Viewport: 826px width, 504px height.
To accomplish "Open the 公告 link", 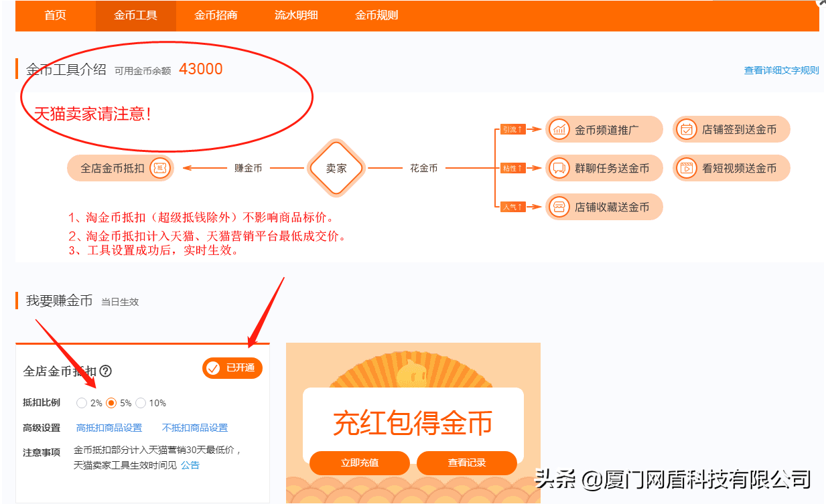I will click(190, 465).
